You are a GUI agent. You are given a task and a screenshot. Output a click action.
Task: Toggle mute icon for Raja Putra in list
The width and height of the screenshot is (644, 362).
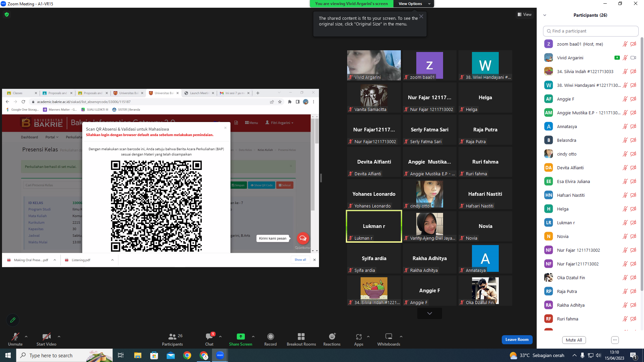[625, 291]
